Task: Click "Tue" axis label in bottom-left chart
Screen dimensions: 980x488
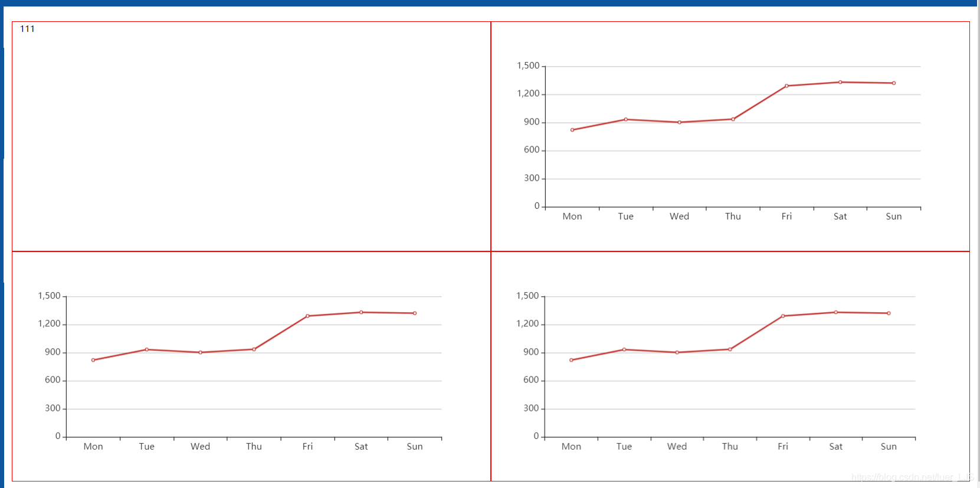Action: point(147,447)
